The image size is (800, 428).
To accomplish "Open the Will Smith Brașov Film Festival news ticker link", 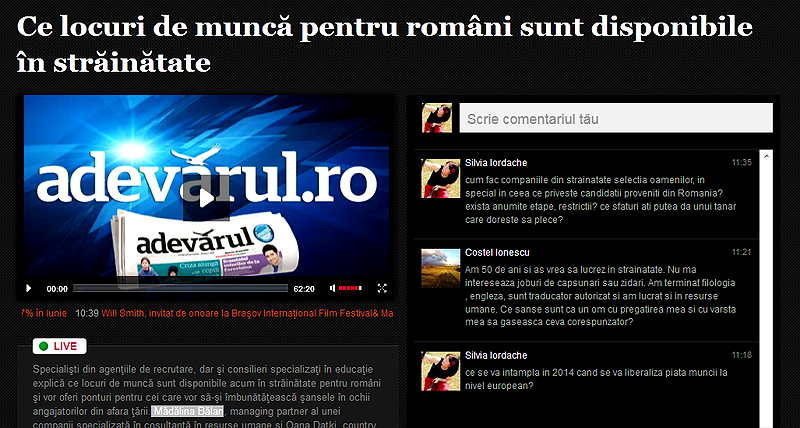I will (x=247, y=313).
